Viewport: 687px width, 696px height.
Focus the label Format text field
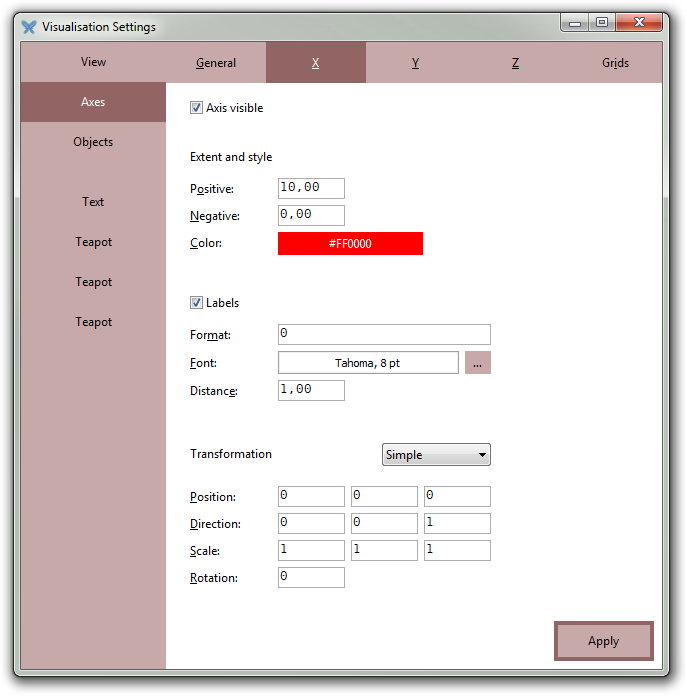point(384,334)
